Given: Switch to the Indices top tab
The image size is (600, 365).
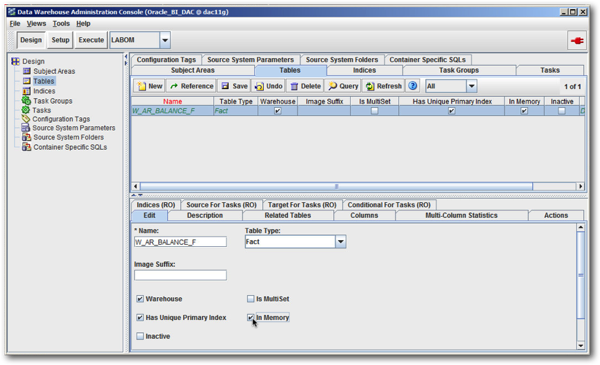Looking at the screenshot, I should [364, 70].
